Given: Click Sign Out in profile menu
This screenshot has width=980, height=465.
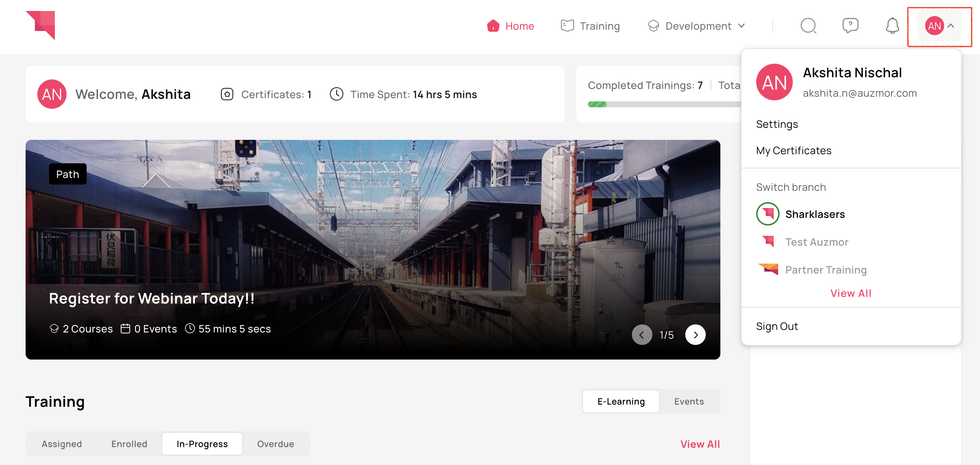Looking at the screenshot, I should (x=777, y=326).
